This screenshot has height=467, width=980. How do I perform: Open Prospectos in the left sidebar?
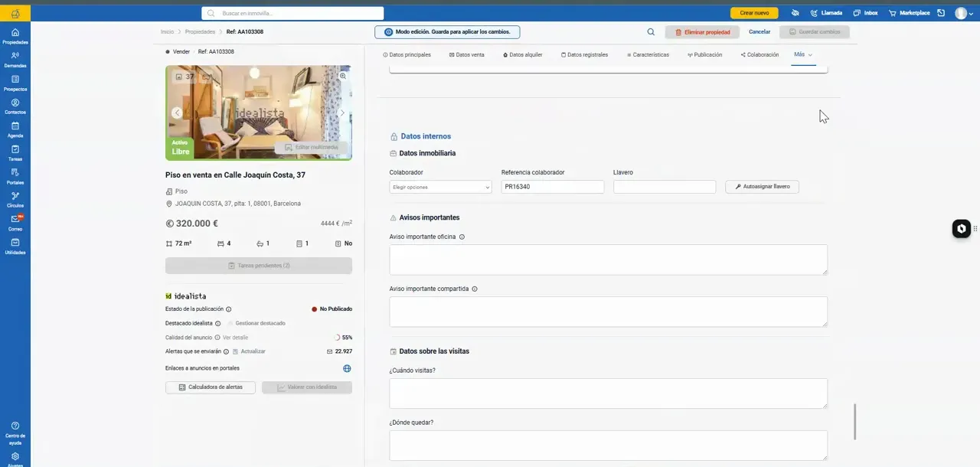15,83
